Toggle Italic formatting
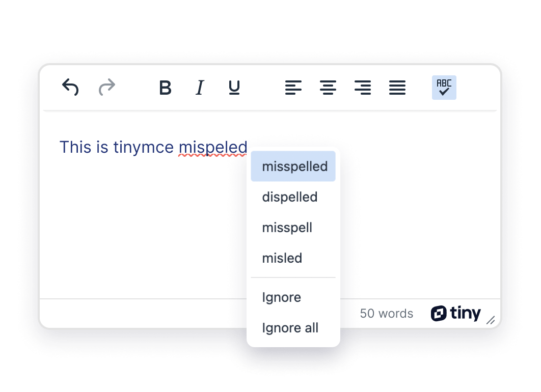 [199, 88]
